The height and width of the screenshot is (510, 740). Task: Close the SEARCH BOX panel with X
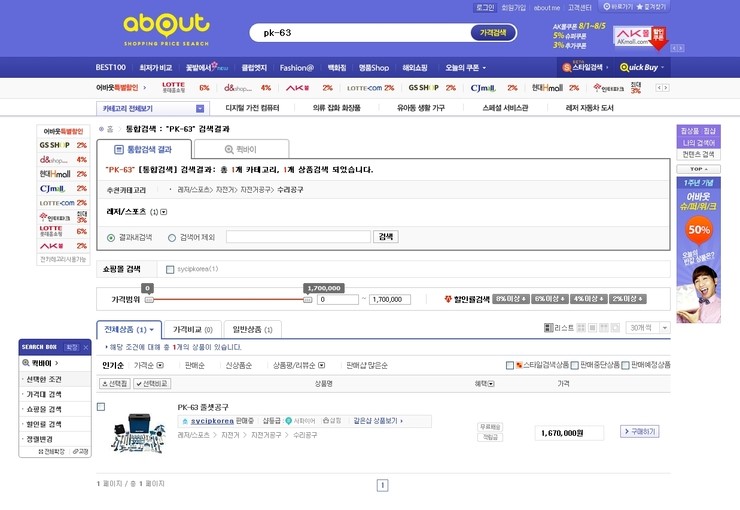[x=86, y=347]
